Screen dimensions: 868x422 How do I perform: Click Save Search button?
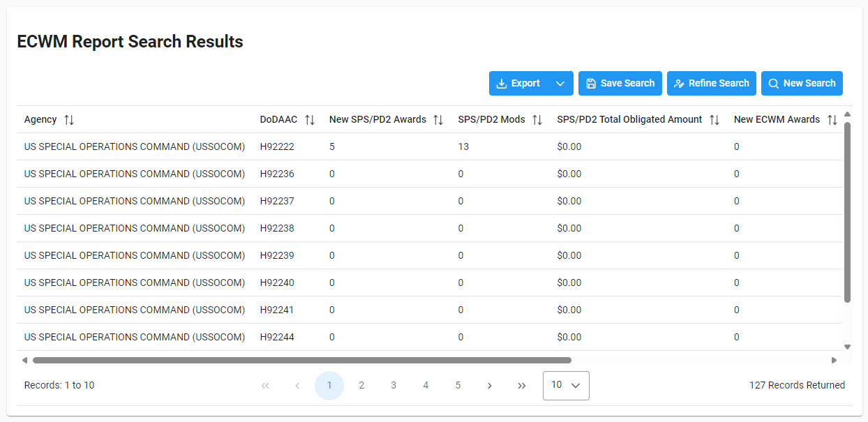tap(620, 84)
